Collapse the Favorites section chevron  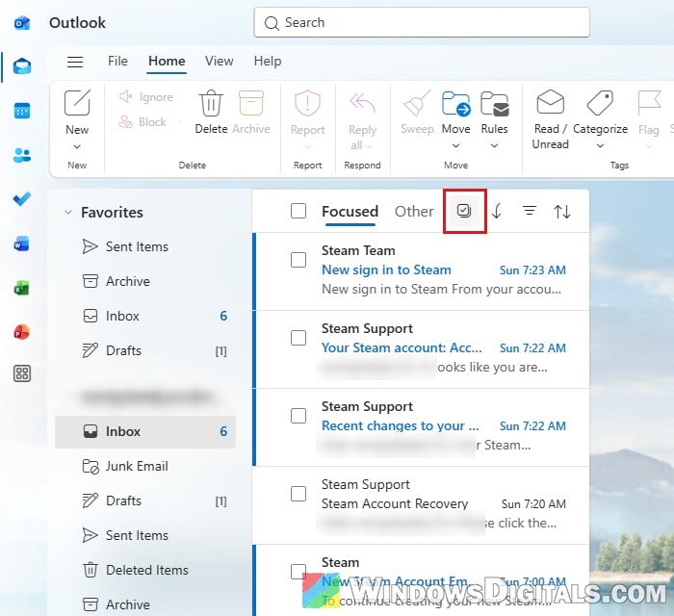[x=68, y=212]
